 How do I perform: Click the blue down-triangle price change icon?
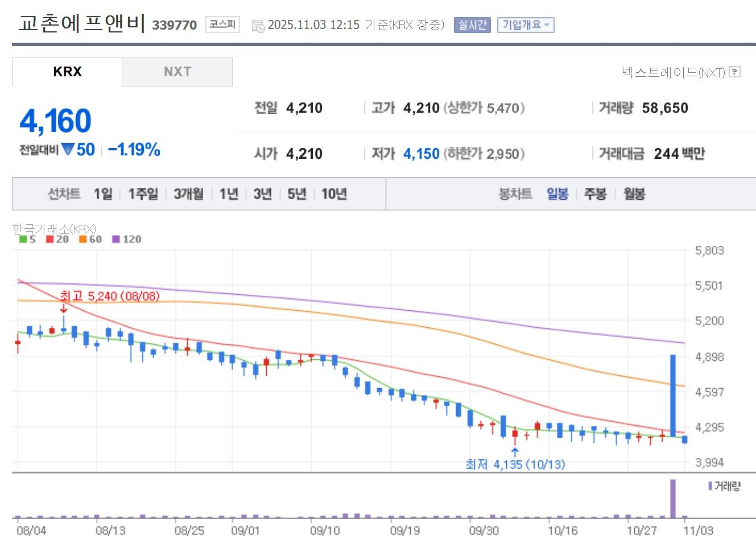pos(68,150)
